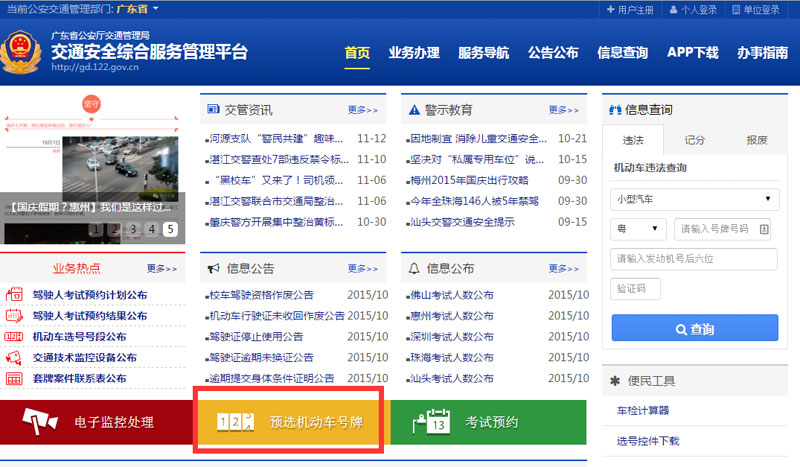Click the http://gd.122.gov.cn site address
Viewport: 800px width, 467px height.
[x=95, y=67]
